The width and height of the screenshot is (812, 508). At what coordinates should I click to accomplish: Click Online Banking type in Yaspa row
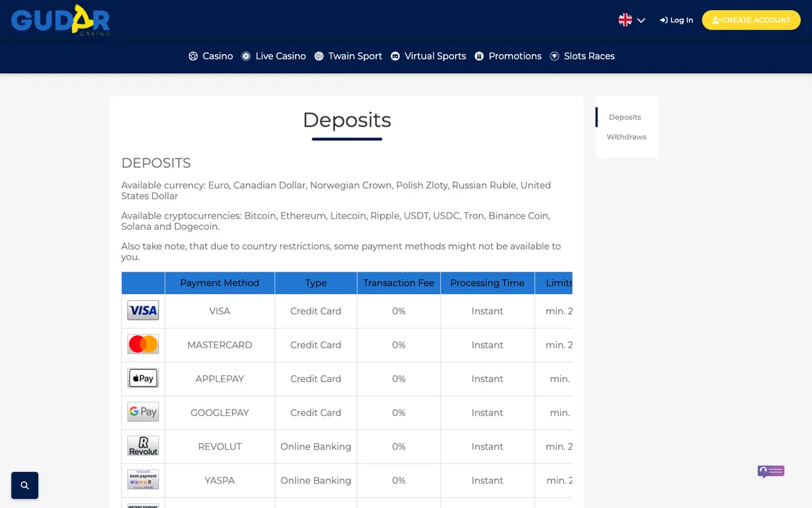pos(316,480)
